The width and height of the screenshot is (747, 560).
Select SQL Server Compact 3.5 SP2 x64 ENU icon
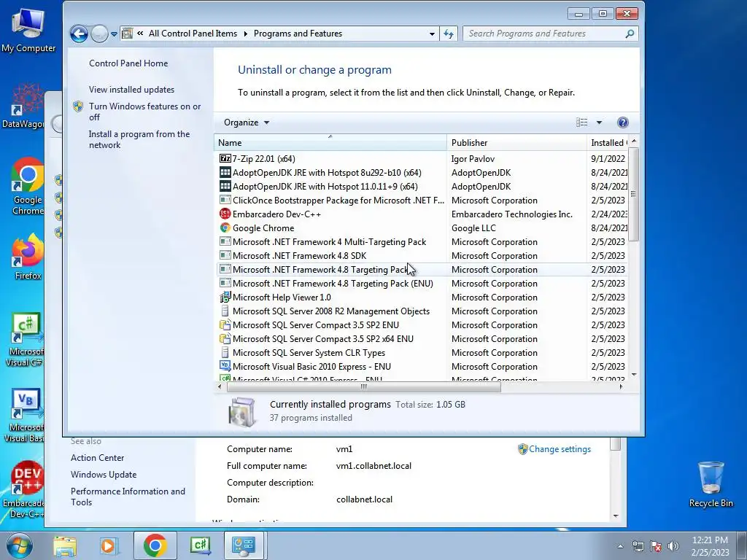pos(225,338)
